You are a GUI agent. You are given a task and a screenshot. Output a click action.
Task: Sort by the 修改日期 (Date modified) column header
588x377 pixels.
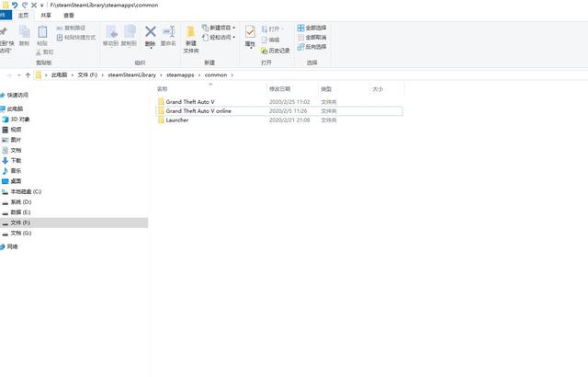click(279, 89)
